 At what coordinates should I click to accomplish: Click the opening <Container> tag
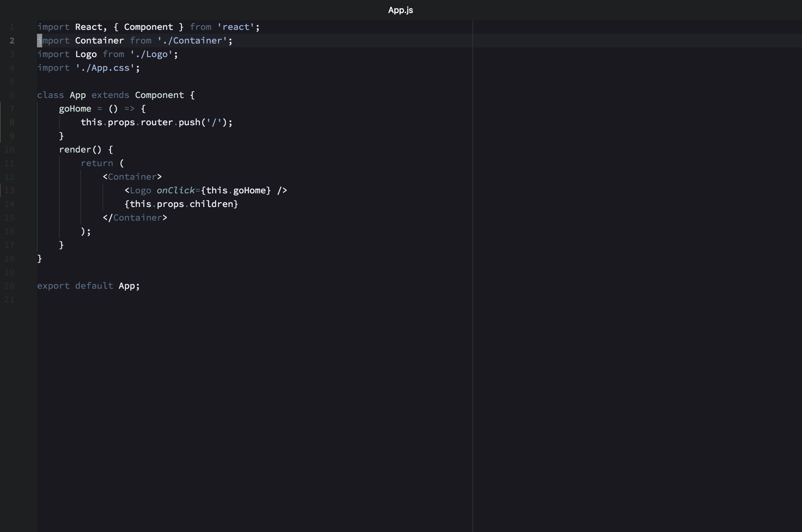(132, 177)
